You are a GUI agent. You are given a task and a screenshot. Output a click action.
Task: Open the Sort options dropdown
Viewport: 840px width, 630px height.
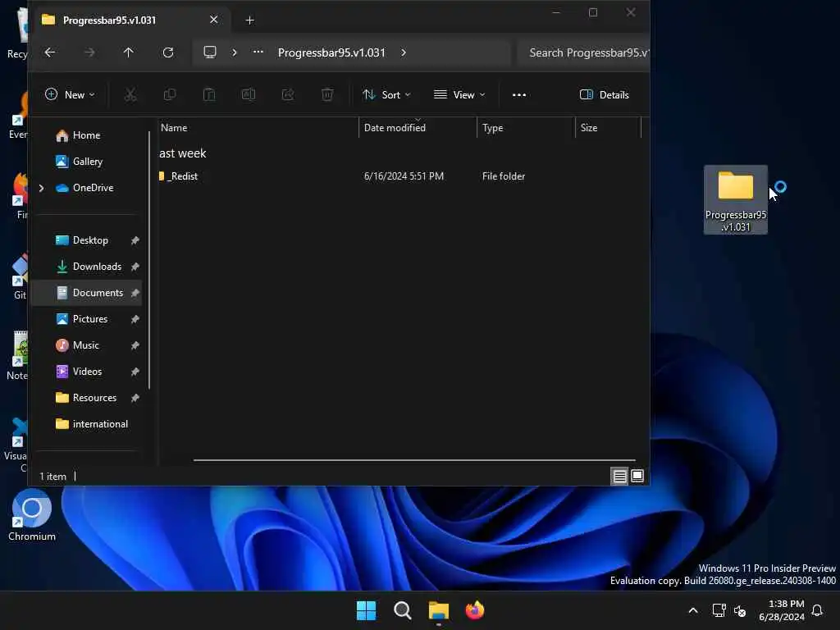click(386, 95)
